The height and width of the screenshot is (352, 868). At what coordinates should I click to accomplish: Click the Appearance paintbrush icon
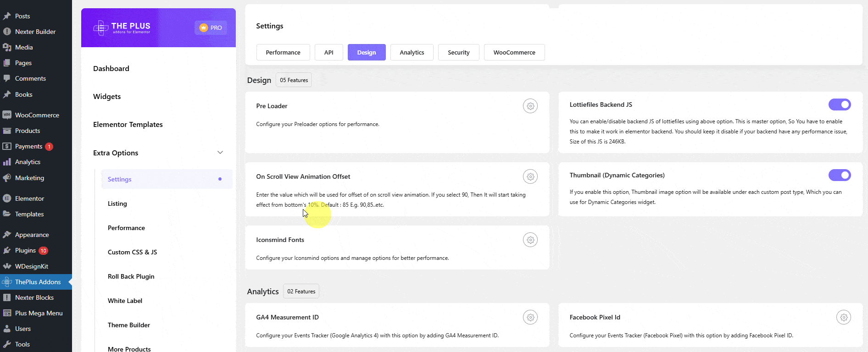coord(7,235)
